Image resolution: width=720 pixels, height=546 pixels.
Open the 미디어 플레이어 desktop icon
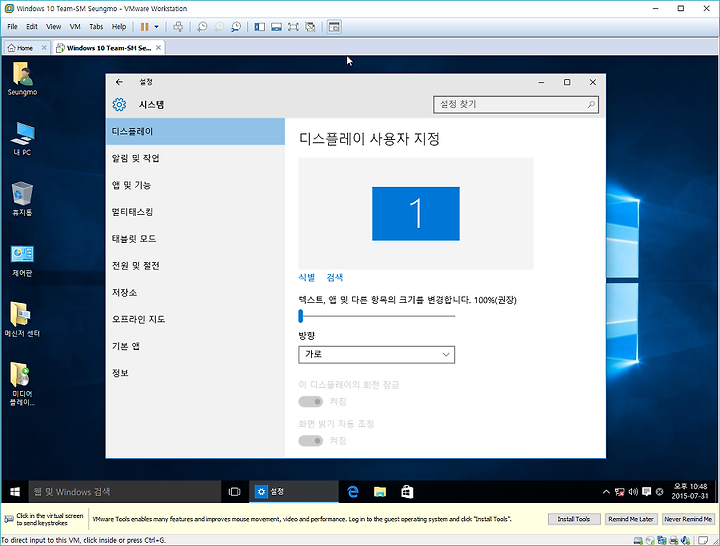coord(22,384)
